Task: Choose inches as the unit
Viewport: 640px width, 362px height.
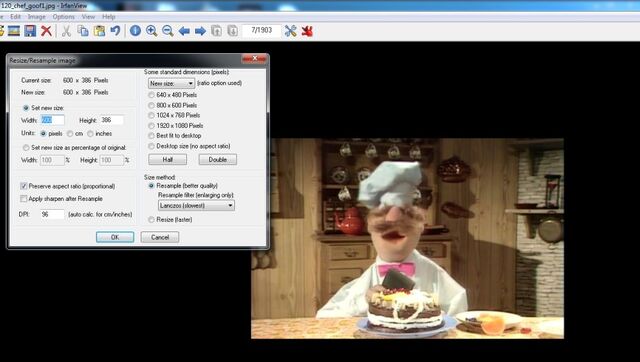Action: point(91,134)
